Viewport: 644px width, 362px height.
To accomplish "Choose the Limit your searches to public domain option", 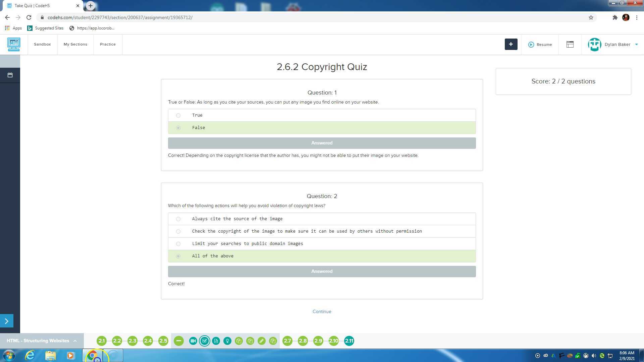I will click(x=178, y=244).
